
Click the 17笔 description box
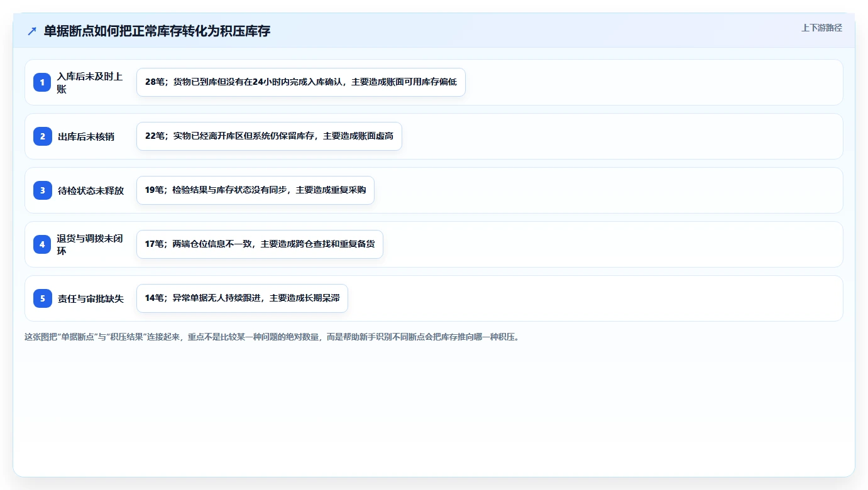click(x=260, y=244)
